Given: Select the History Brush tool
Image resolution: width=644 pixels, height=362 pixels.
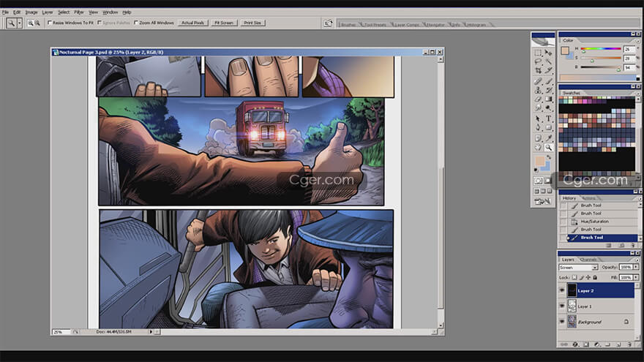Looking at the screenshot, I should pos(548,90).
